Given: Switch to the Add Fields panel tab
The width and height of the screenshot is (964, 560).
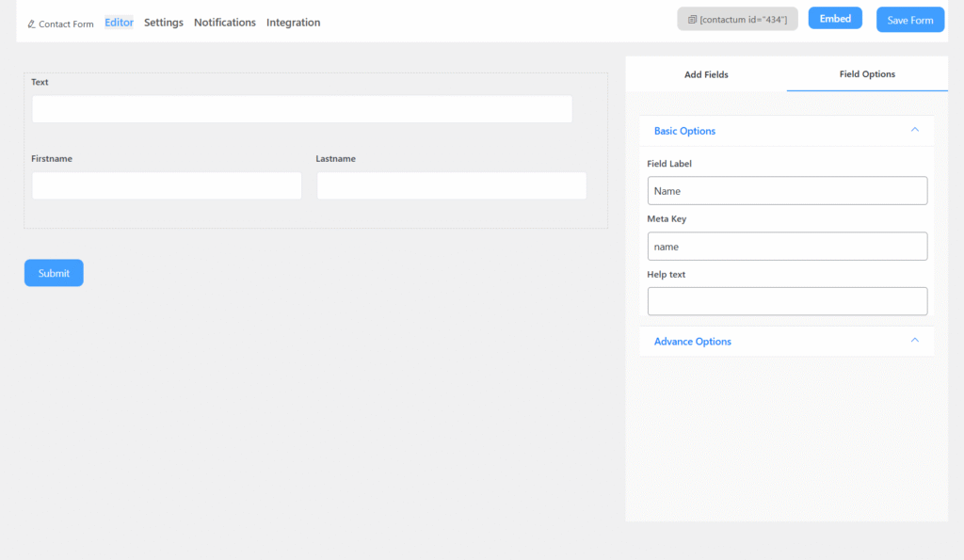Looking at the screenshot, I should tap(706, 74).
